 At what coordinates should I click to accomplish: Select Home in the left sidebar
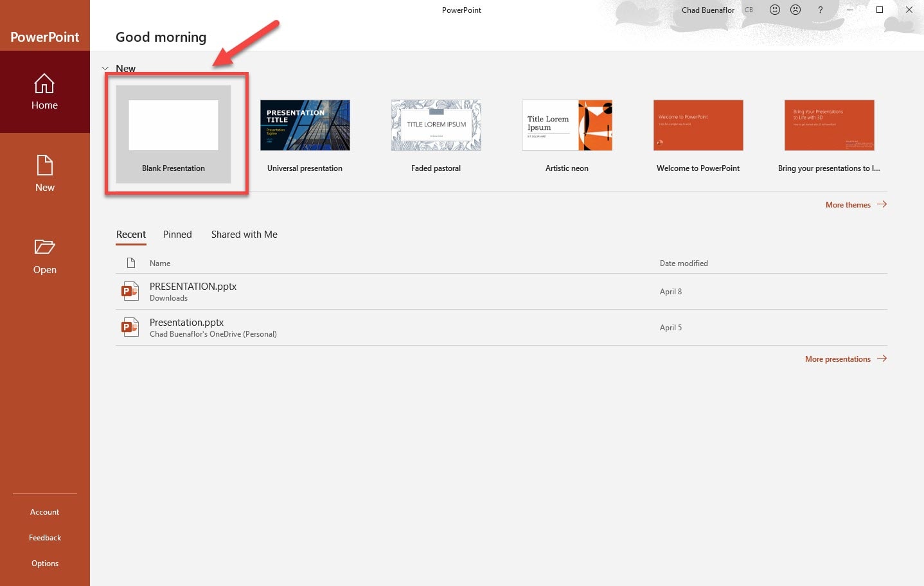pyautogui.click(x=44, y=92)
